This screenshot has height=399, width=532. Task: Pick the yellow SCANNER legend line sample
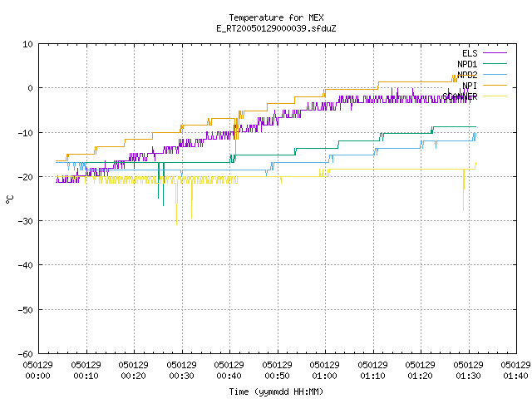(x=495, y=96)
